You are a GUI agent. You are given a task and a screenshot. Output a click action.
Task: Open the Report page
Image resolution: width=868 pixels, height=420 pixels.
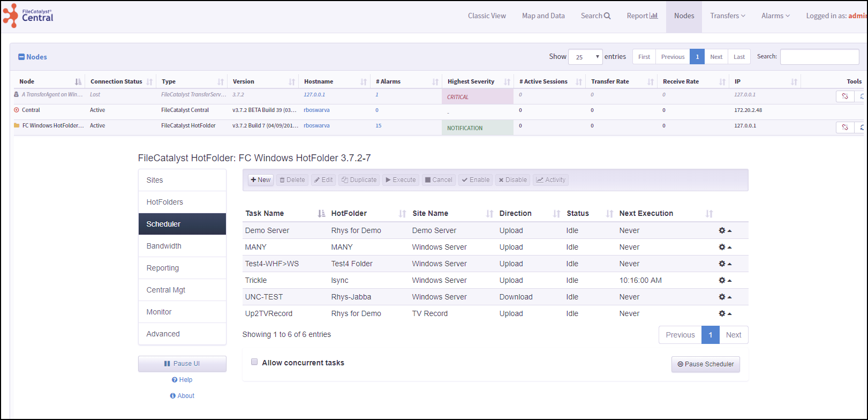pos(642,16)
